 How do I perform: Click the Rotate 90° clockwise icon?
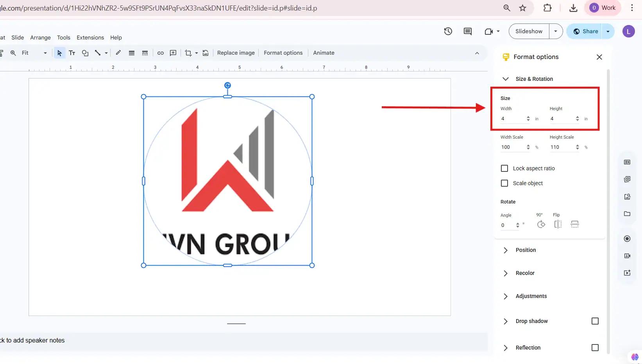tap(541, 224)
